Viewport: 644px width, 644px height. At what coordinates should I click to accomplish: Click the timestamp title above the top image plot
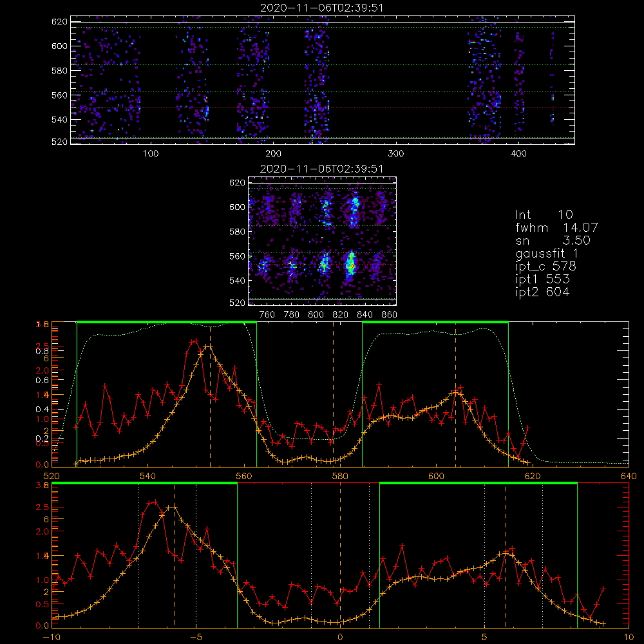click(322, 8)
